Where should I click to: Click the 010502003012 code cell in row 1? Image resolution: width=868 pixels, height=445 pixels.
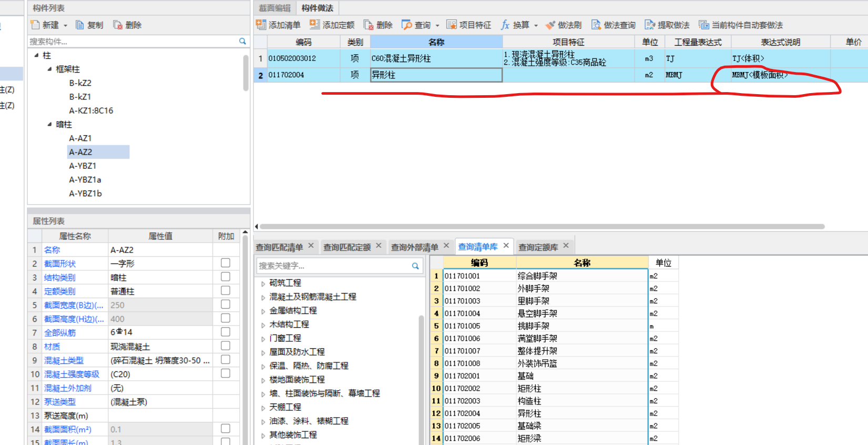click(304, 58)
